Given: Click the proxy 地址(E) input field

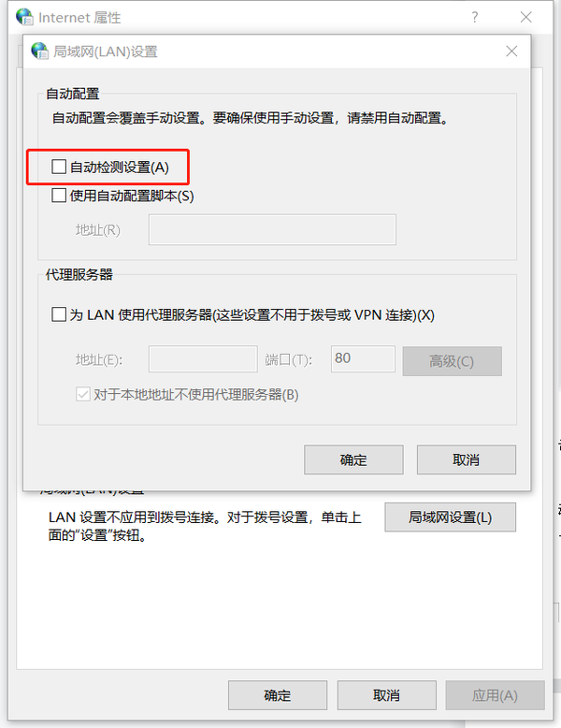Looking at the screenshot, I should click(203, 358).
